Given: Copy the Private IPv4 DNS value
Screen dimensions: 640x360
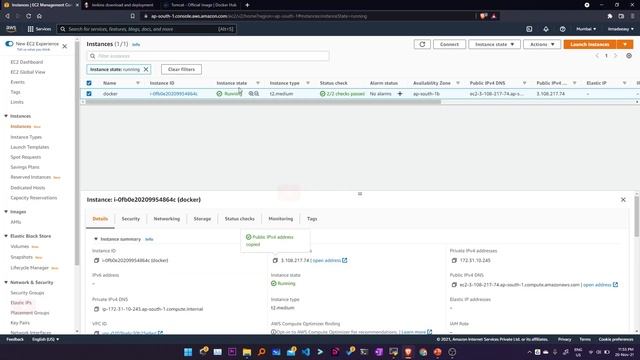Looking at the screenshot, I should tap(96, 309).
